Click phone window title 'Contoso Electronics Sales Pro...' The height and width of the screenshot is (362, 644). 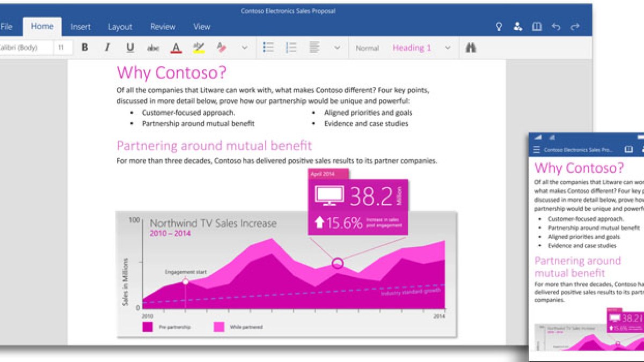point(578,150)
